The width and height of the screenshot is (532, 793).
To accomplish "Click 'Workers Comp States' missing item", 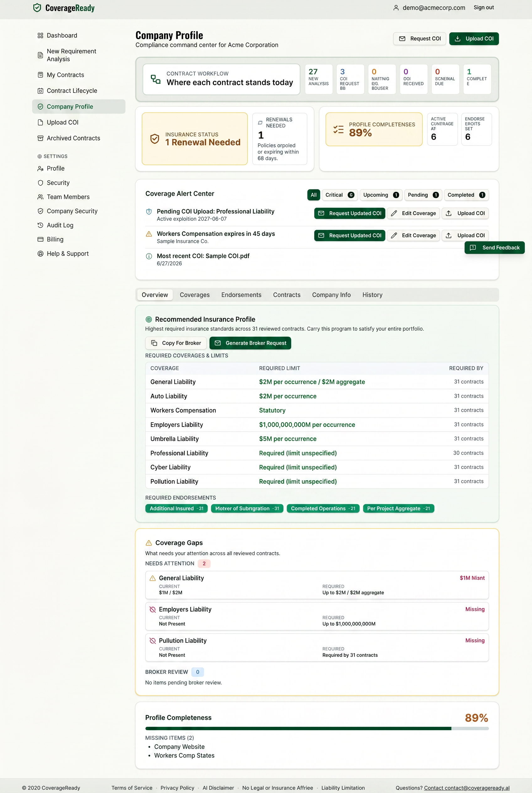I will click(184, 756).
